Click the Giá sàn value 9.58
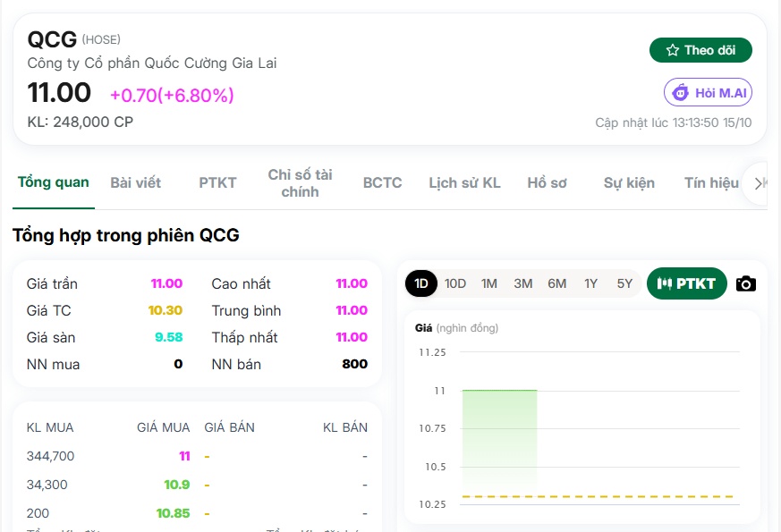Image resolution: width=781 pixels, height=532 pixels. [169, 337]
